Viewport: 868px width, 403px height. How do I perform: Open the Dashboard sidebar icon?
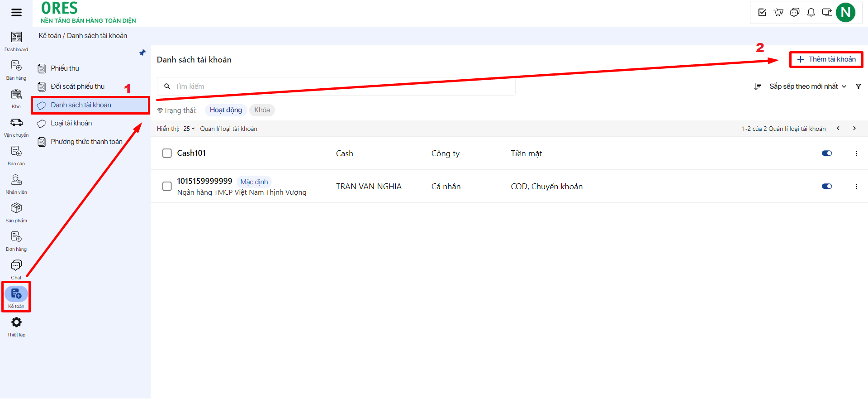click(x=16, y=41)
